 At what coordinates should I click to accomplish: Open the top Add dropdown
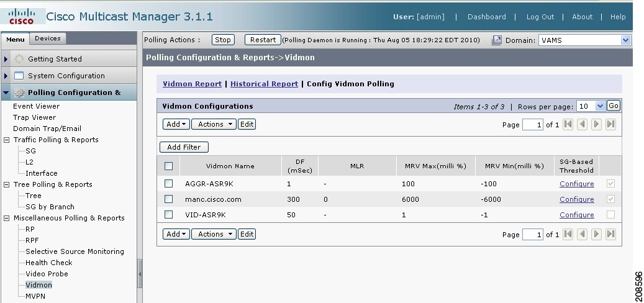tap(176, 124)
